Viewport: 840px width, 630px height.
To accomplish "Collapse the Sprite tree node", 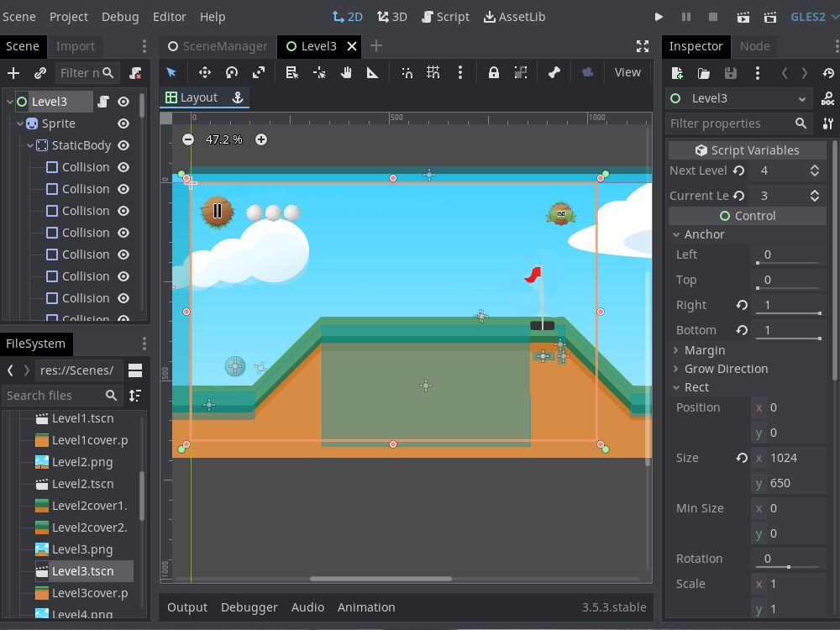I will [20, 123].
